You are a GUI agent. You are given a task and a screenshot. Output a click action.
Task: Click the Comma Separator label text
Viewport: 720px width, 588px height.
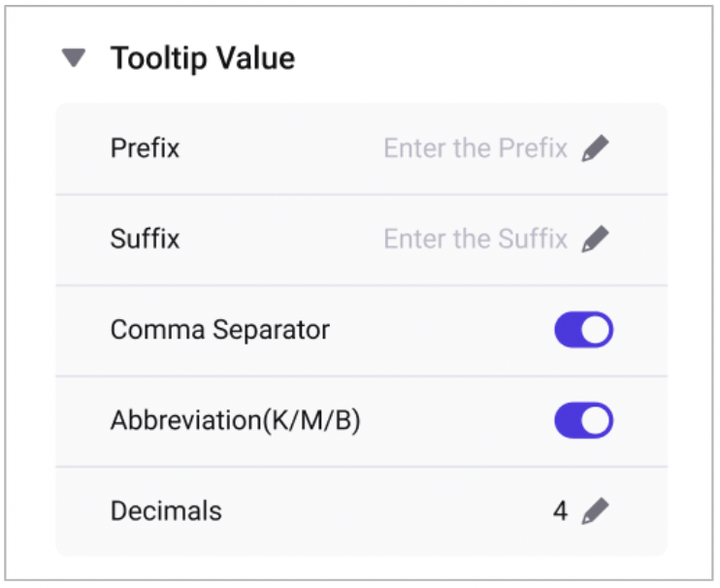tap(220, 330)
